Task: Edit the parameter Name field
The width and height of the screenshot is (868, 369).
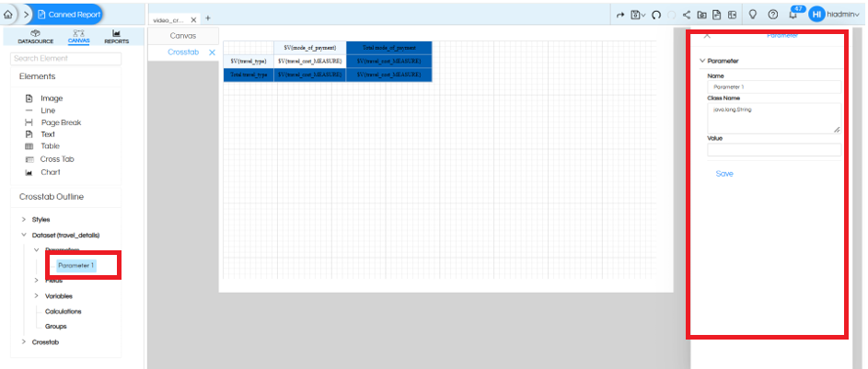Action: point(774,87)
